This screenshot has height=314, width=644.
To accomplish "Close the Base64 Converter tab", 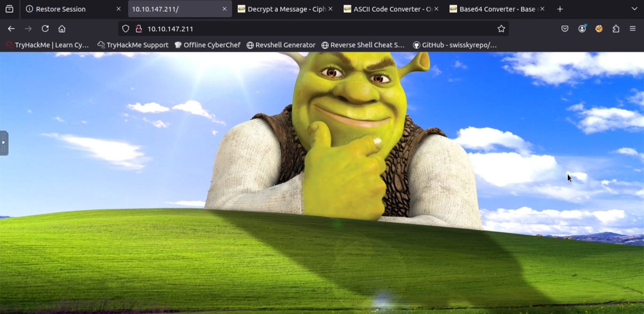I will [x=542, y=9].
